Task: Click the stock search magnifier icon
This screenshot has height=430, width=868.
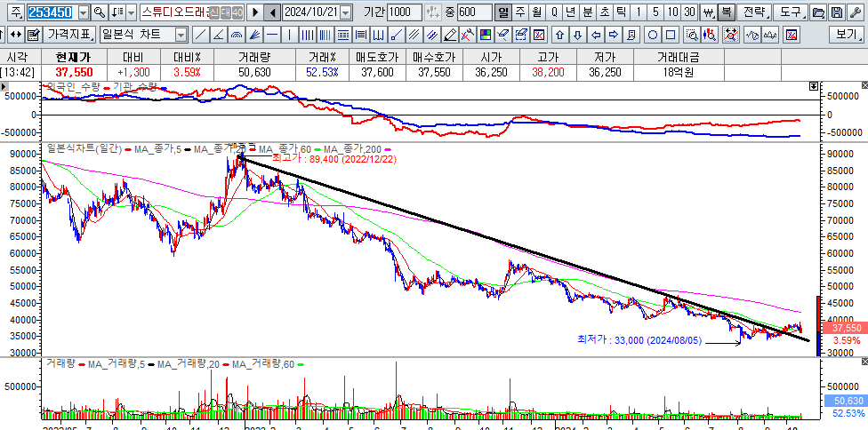Action: [100, 12]
